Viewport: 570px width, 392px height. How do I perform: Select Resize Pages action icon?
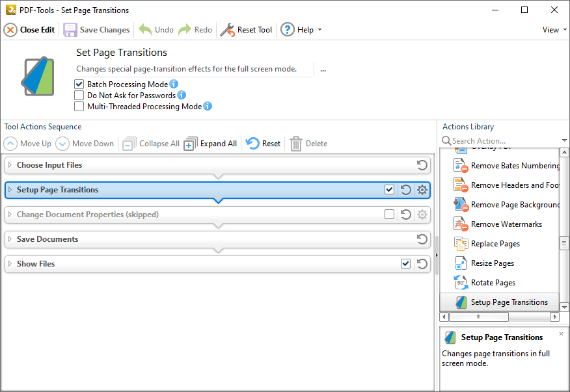[461, 263]
